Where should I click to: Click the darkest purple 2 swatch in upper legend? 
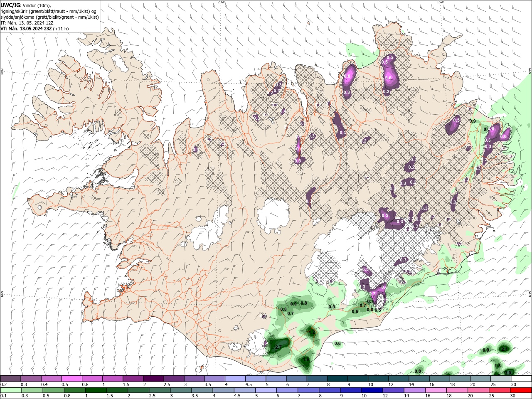point(153,379)
